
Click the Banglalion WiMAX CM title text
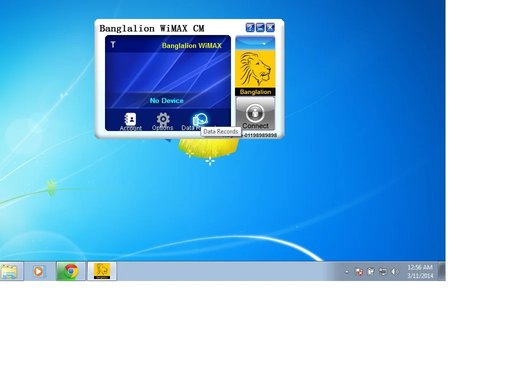click(x=152, y=28)
